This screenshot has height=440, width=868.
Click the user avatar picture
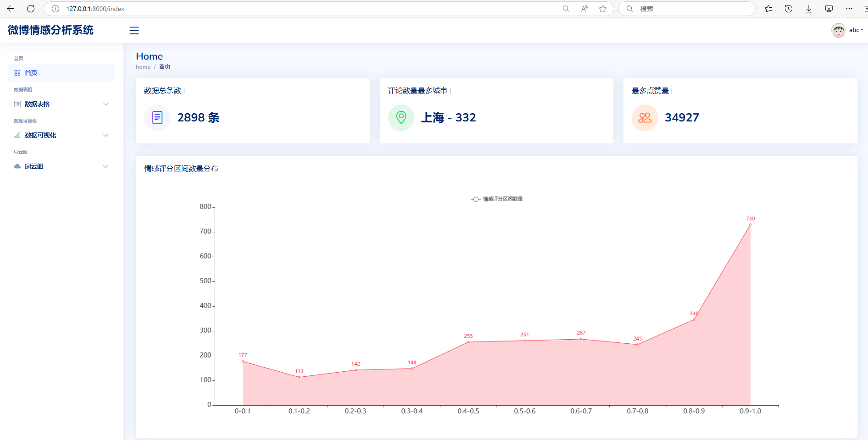(839, 30)
